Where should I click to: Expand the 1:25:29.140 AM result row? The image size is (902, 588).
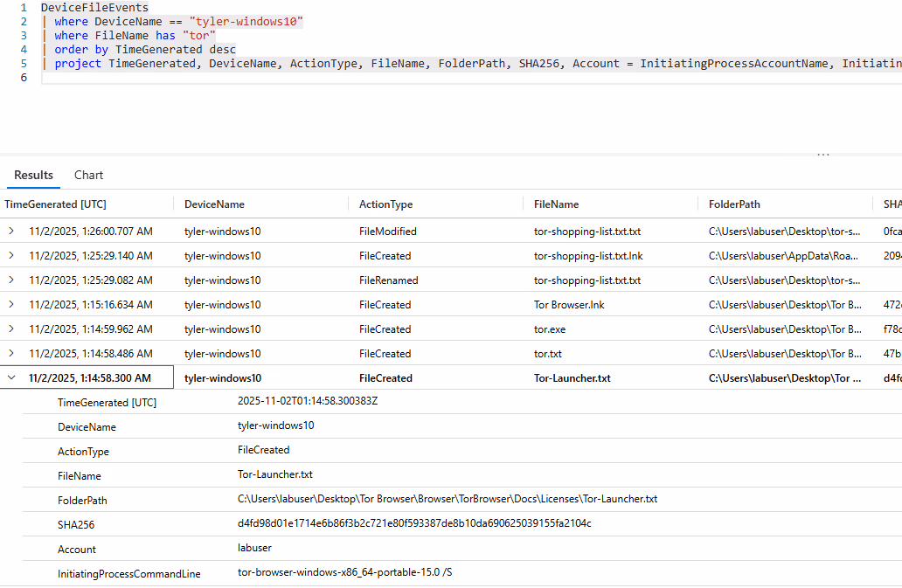(x=11, y=256)
